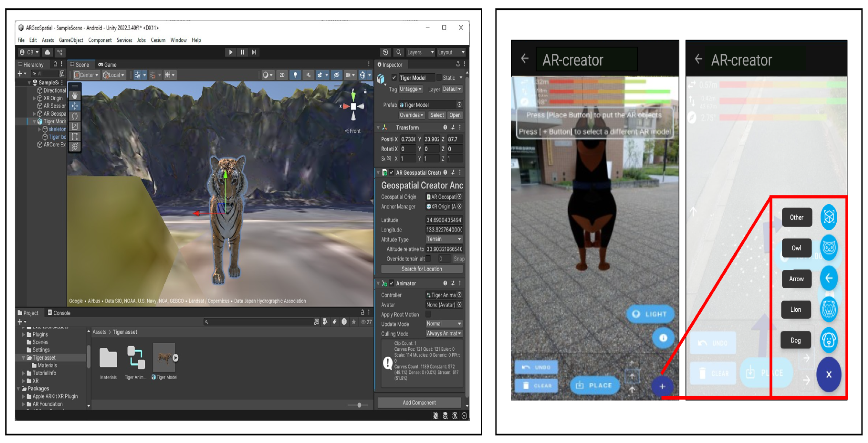Open the Altitude Type Terrain dropdown
Image resolution: width=868 pixels, height=443 pixels.
point(443,239)
